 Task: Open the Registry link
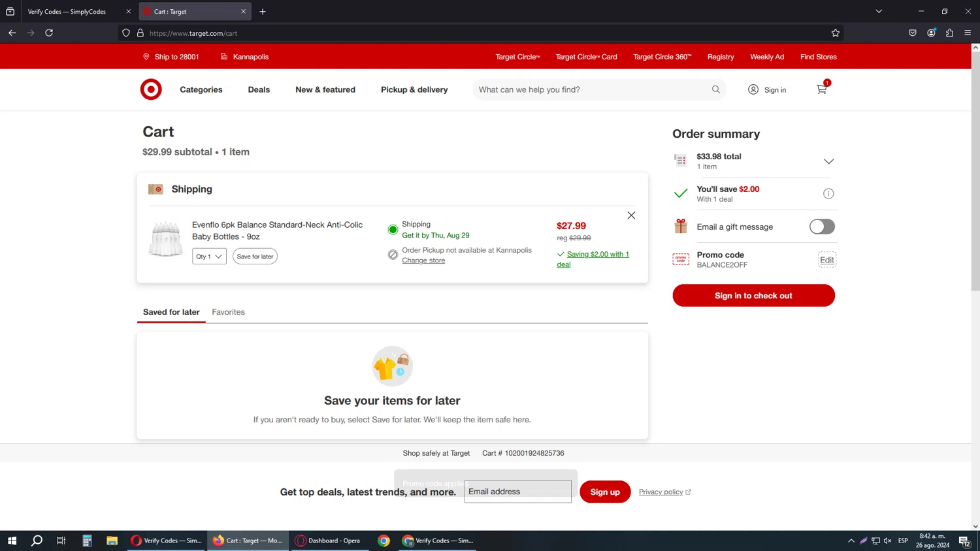pos(721,57)
